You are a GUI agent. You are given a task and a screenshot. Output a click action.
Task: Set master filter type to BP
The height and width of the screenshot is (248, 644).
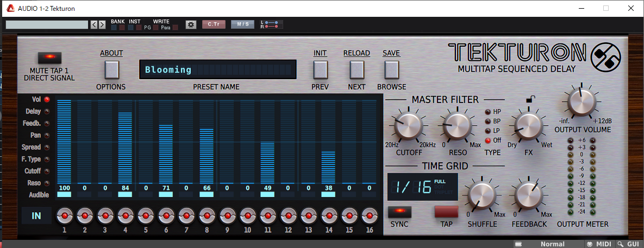tap(488, 122)
